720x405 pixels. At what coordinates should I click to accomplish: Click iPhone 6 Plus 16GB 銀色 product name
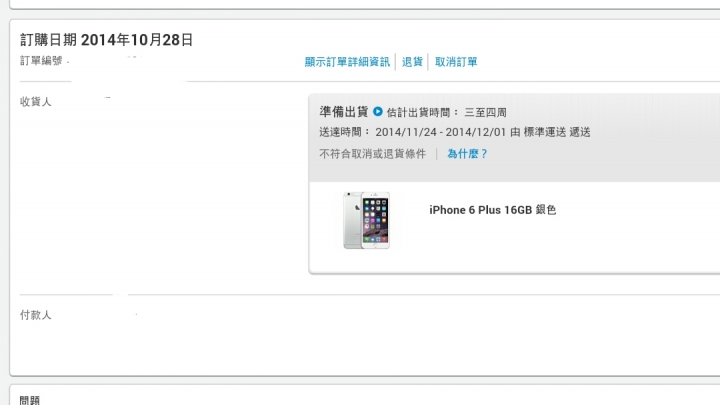[x=493, y=210]
